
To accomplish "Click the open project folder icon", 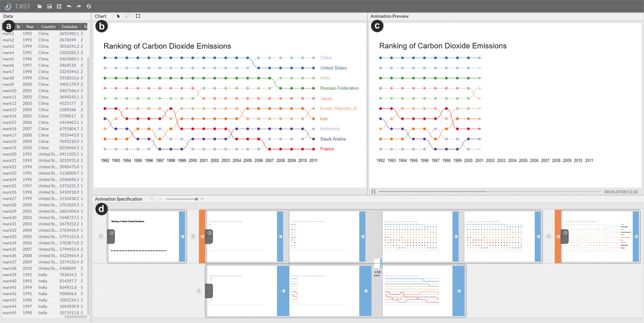I will (40, 6).
